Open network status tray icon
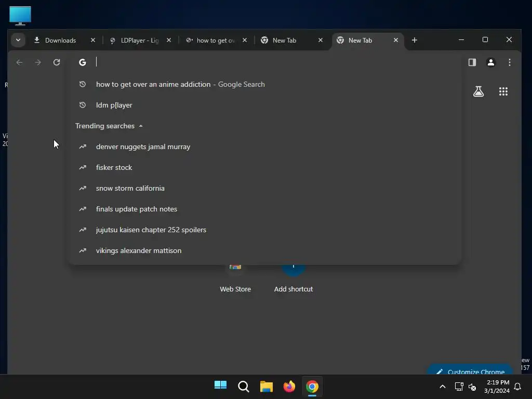The image size is (532, 399). pos(459,387)
